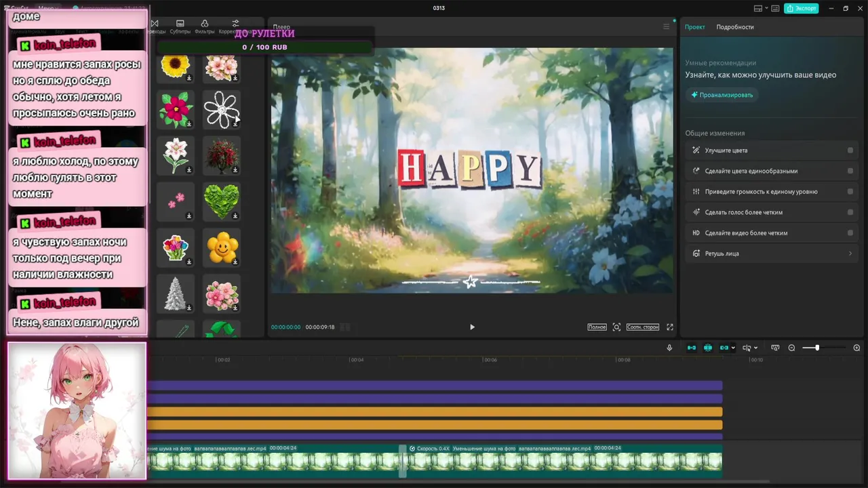Click the timeline zoom out icon

click(791, 348)
